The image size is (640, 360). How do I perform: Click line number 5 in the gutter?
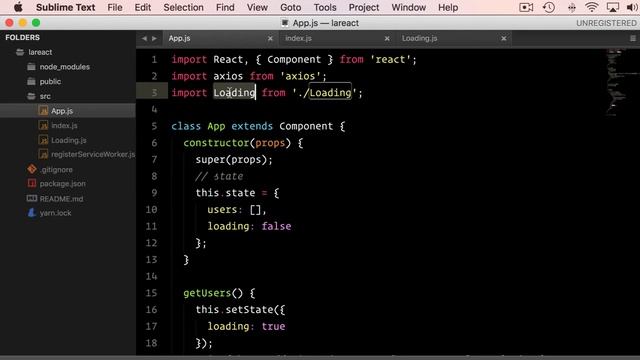coord(154,126)
